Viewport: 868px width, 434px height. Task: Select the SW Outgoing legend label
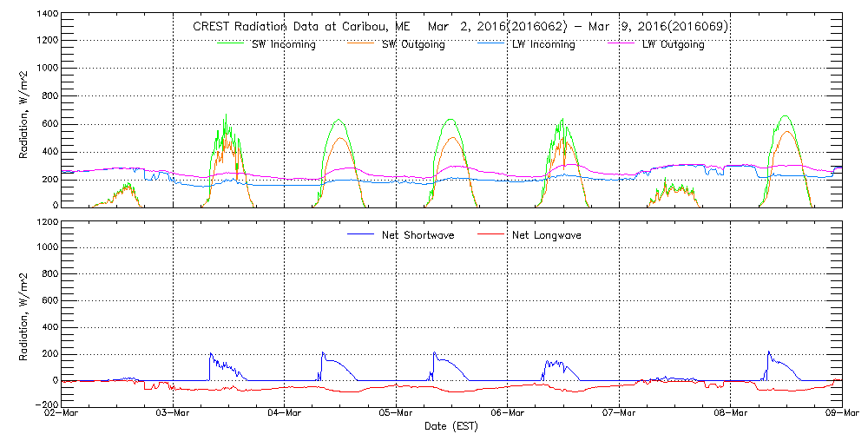414,44
